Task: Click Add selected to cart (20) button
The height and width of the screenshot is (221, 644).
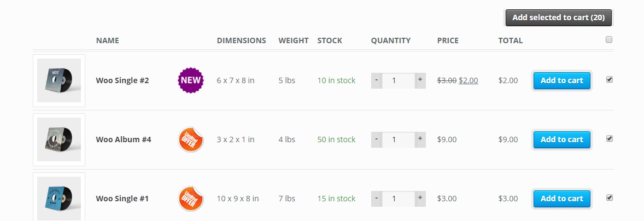Action: pos(558,18)
